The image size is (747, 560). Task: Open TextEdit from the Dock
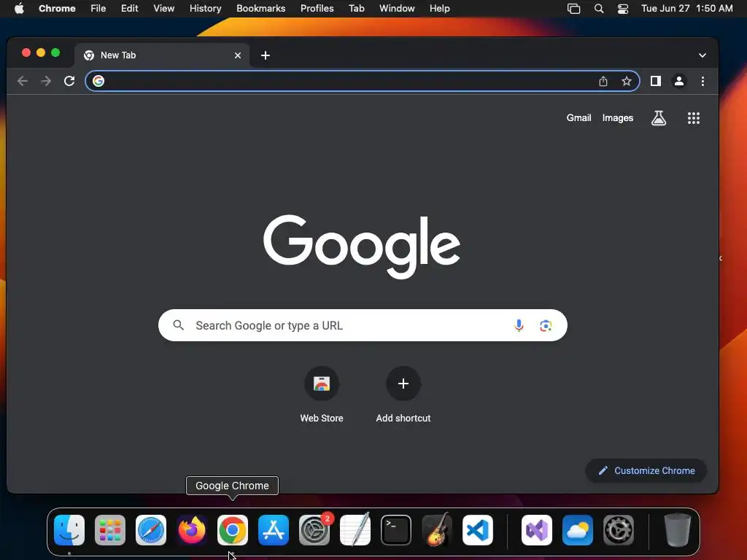[355, 530]
